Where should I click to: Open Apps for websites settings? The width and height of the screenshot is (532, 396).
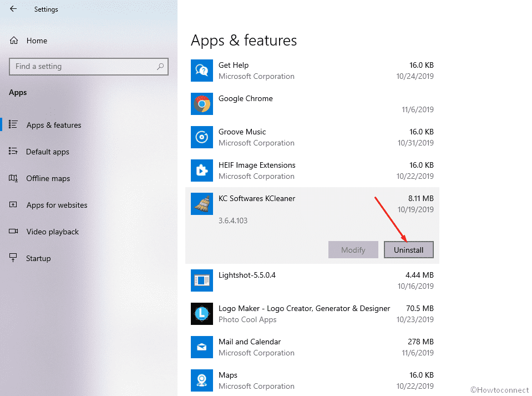point(57,205)
